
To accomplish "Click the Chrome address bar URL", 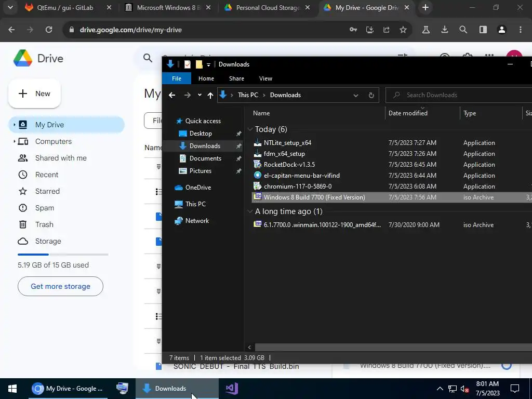I will [x=130, y=30].
